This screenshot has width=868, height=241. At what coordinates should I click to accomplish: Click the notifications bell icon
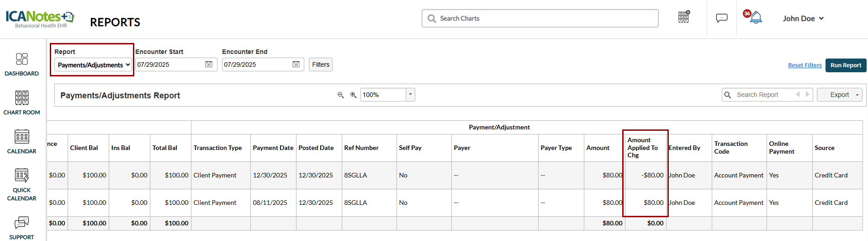(x=756, y=18)
